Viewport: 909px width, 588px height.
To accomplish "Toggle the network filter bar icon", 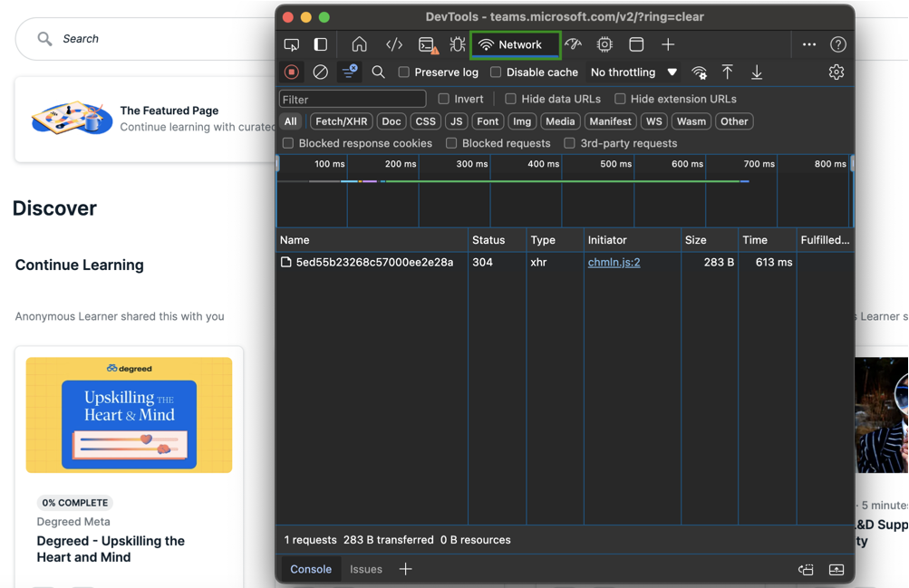I will 350,72.
